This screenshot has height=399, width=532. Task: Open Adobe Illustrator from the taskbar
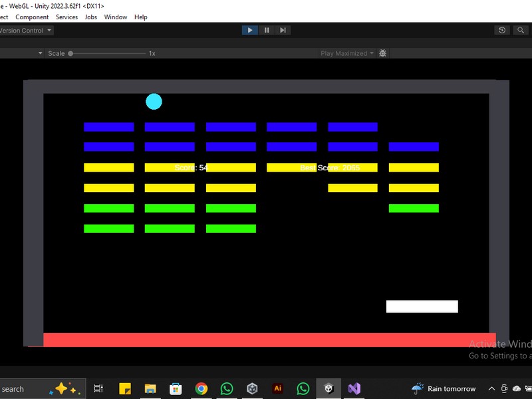(278, 388)
